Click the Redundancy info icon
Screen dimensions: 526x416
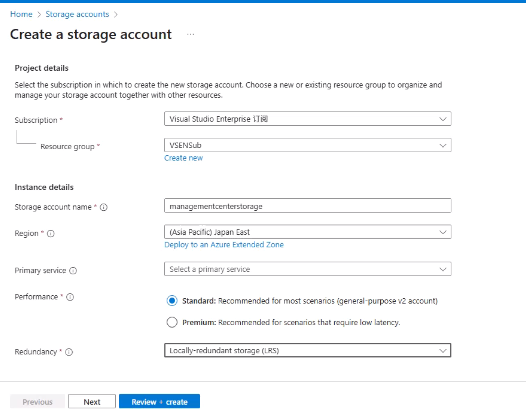[x=69, y=352]
